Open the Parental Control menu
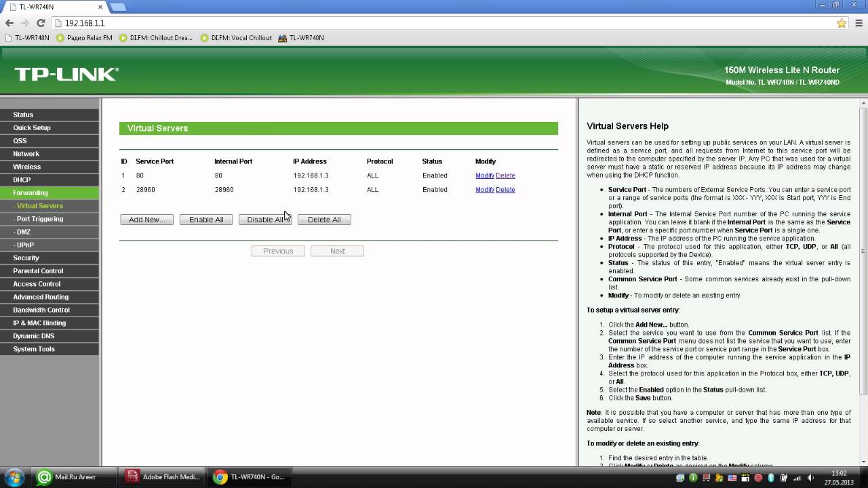Viewport: 868px width, 488px height. pos(49,270)
